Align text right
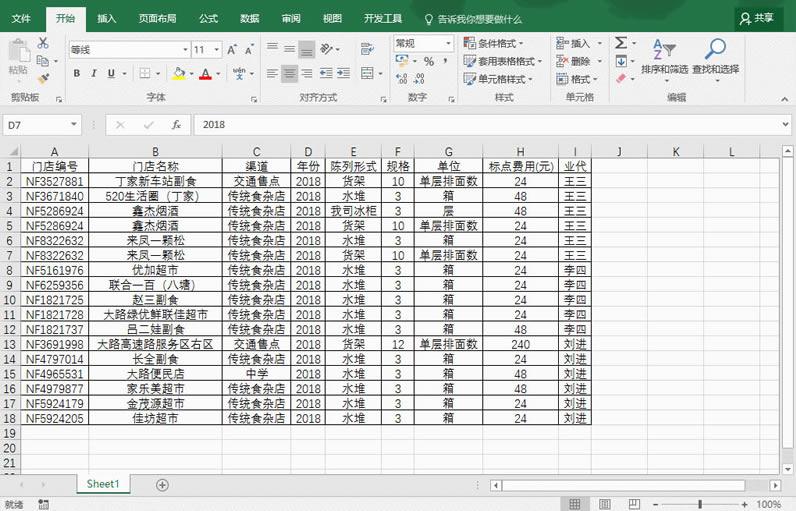This screenshot has width=796, height=511. [x=307, y=74]
